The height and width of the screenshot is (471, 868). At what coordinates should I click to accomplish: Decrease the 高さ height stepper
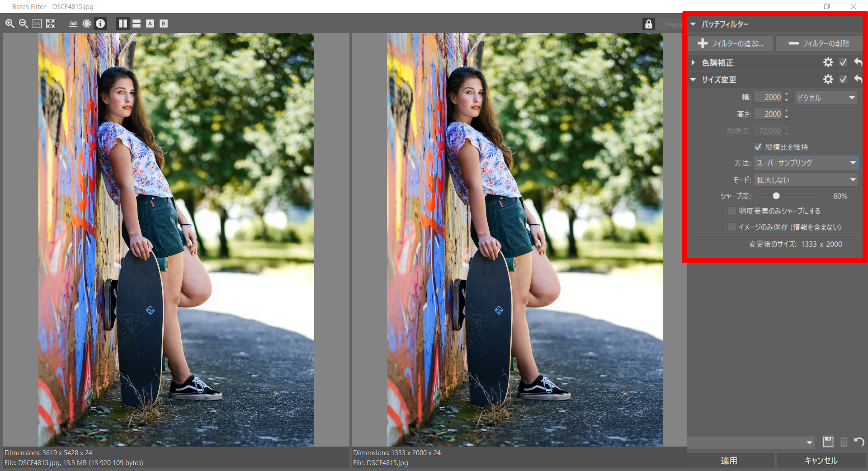coord(787,117)
